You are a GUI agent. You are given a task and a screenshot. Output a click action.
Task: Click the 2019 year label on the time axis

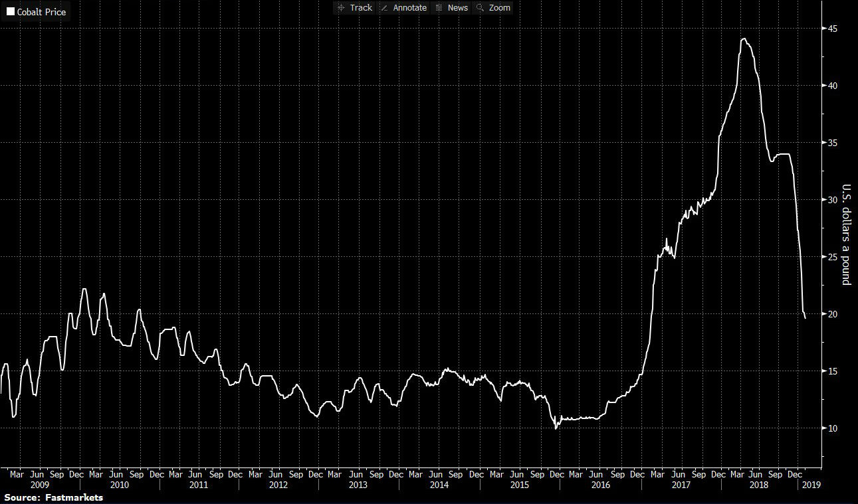(x=811, y=485)
